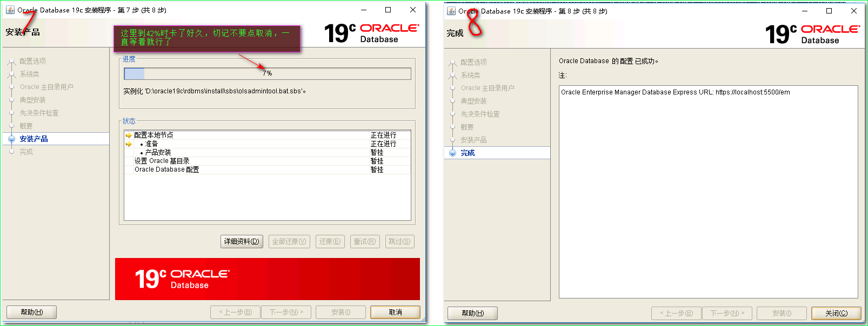Select 概要 step in the step 8 sidebar
This screenshot has width=868, height=326.
click(468, 127)
